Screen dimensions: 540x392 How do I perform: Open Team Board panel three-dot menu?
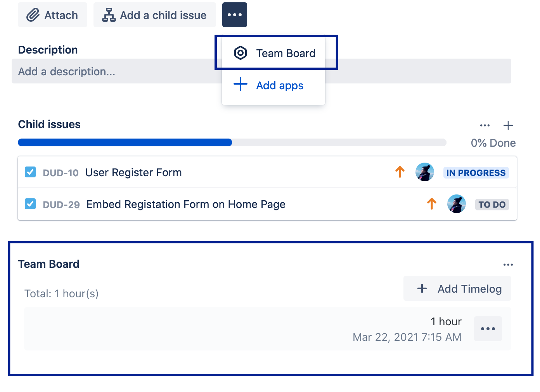(x=508, y=265)
